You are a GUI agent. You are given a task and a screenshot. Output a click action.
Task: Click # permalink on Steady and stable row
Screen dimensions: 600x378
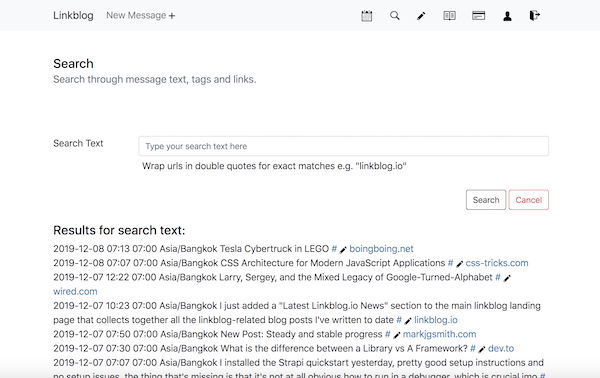point(388,334)
